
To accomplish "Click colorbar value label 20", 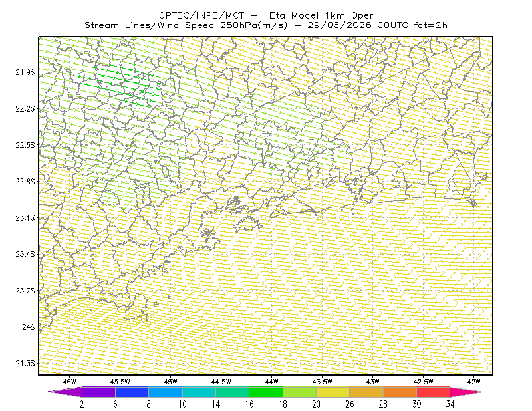I will coord(317,404).
